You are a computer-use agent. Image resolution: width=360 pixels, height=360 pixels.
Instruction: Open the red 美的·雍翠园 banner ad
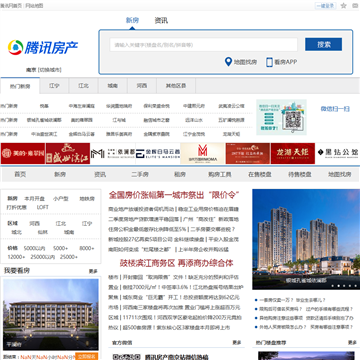coord(23,153)
